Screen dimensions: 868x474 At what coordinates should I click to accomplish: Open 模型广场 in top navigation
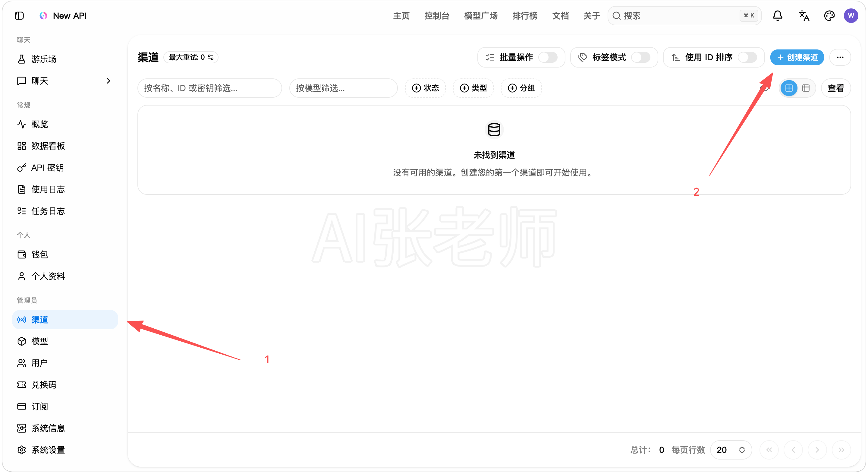click(480, 16)
